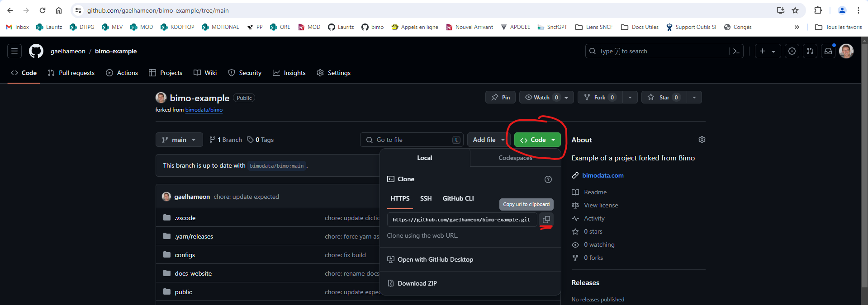
Task: Star the bimo-example repository
Action: tap(664, 98)
